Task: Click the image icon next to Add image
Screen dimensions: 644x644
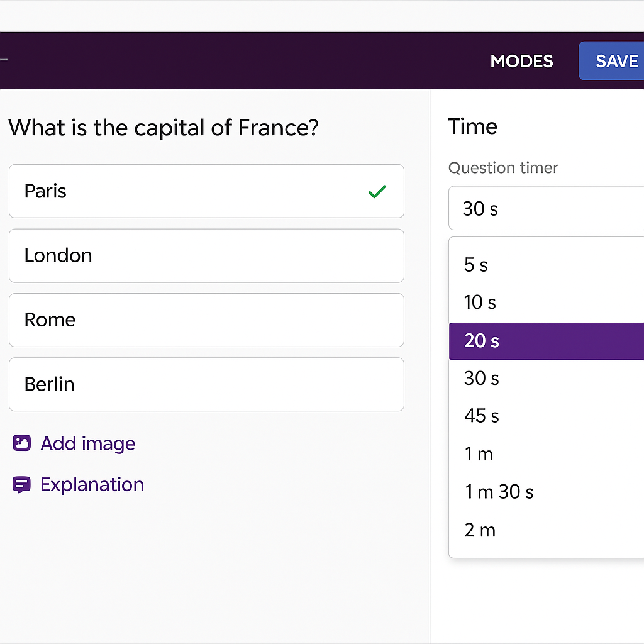Action: coord(21,443)
